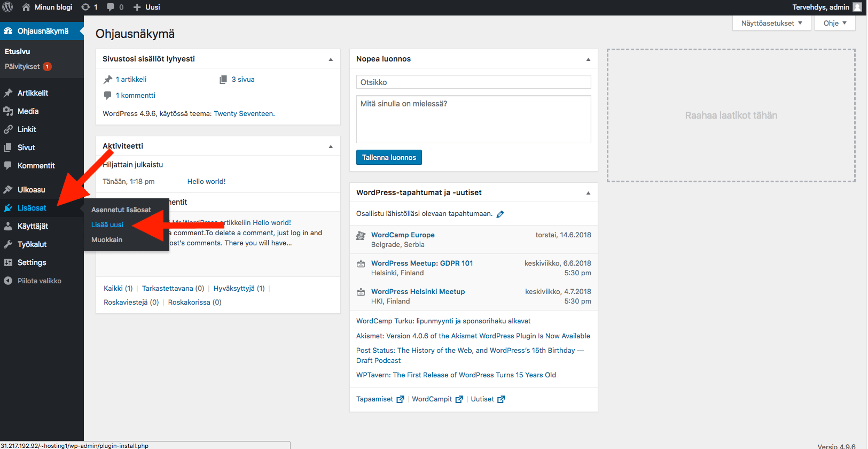This screenshot has width=868, height=449.
Task: Show Kaikki (1) comments
Action: 118,288
